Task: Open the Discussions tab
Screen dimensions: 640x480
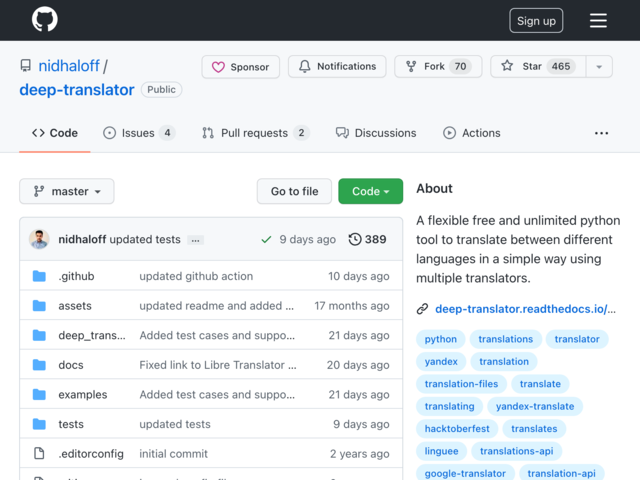Action: 376,133
